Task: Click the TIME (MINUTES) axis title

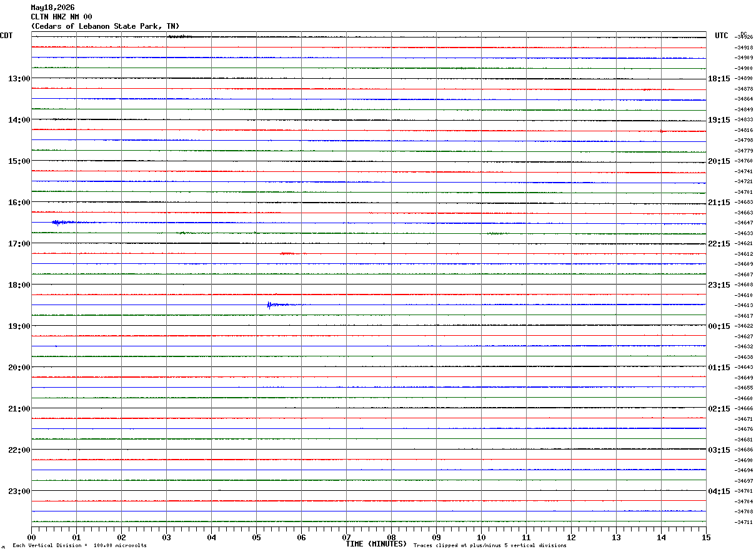Action: tap(376, 544)
